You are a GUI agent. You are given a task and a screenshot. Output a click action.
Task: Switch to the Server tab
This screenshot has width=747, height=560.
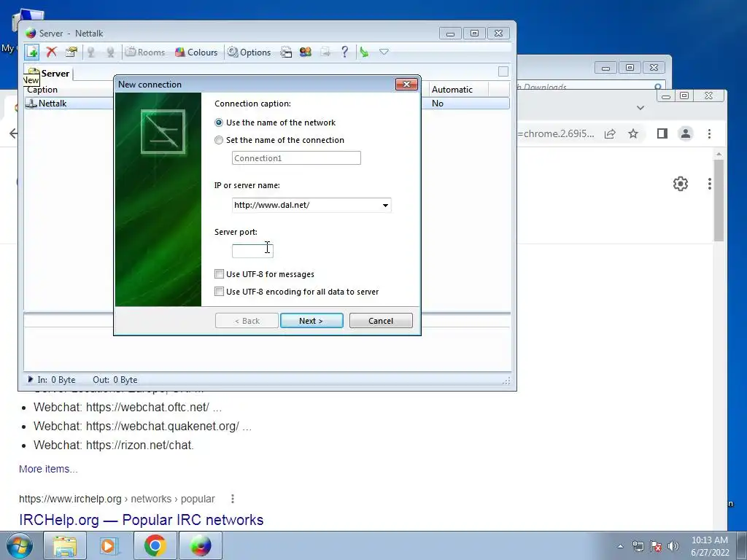(x=49, y=74)
